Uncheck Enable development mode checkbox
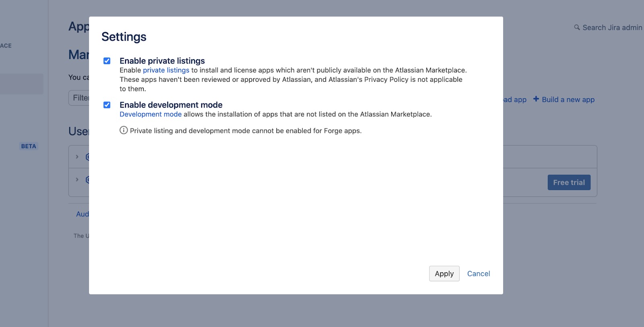 [x=107, y=105]
